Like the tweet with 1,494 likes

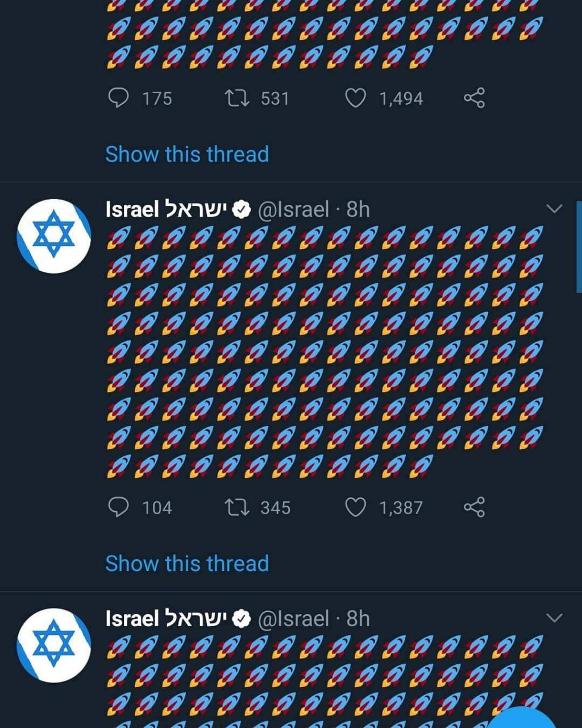[x=356, y=98]
